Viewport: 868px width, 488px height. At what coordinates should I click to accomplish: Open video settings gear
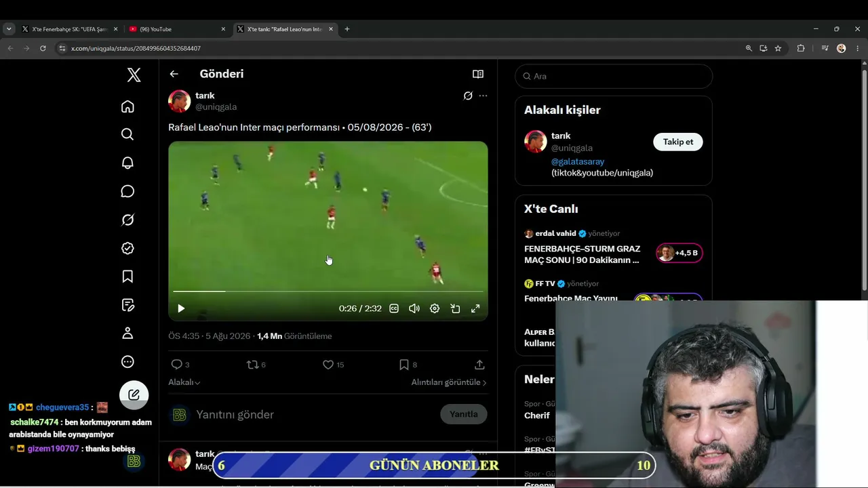point(435,308)
